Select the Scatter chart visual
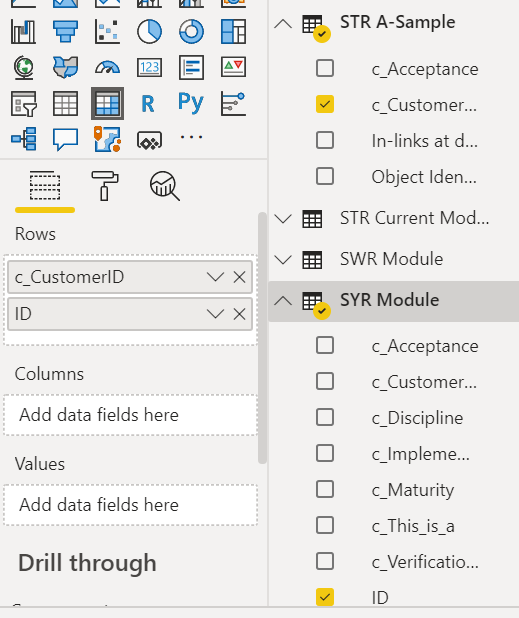 pyautogui.click(x=107, y=32)
